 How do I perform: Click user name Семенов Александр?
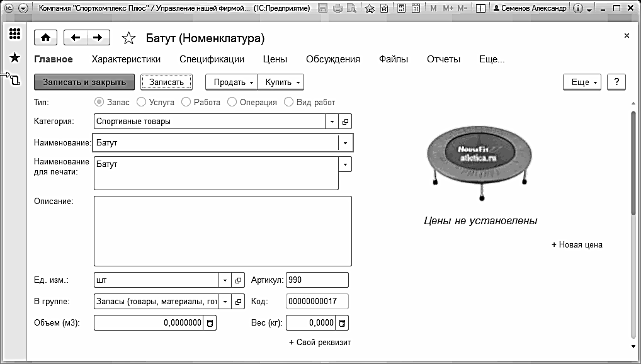tap(530, 8)
